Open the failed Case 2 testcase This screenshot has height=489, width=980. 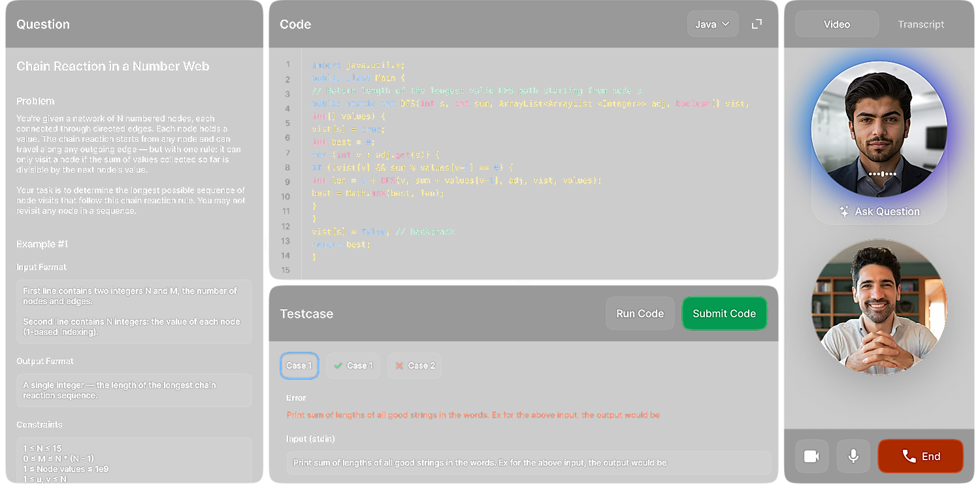pyautogui.click(x=414, y=365)
